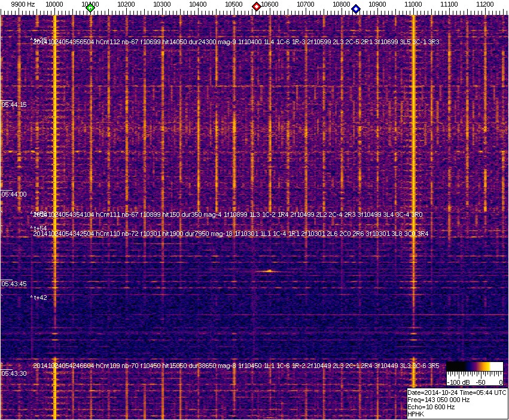Click the 05:44:15 time axis label

(14, 105)
